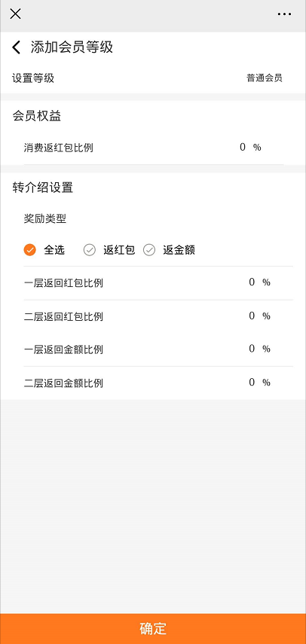The width and height of the screenshot is (306, 644).
Task: Open the 普通会员 level selector
Action: [265, 78]
